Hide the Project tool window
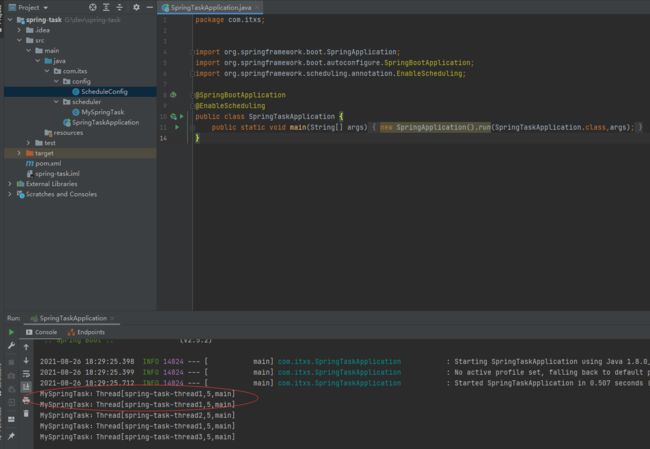This screenshot has height=449, width=650. 150,7
